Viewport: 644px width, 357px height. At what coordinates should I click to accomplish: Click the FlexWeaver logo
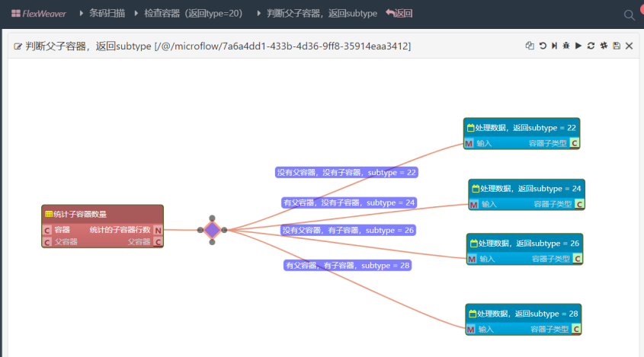(38, 14)
